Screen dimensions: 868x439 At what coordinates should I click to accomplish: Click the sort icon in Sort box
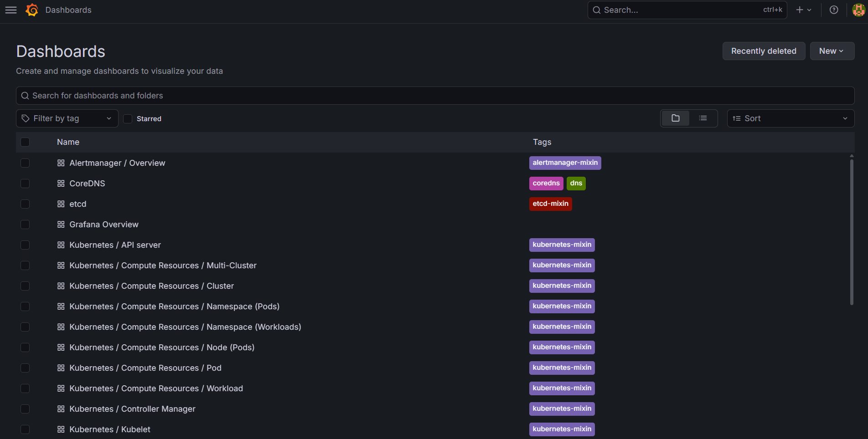pyautogui.click(x=737, y=118)
